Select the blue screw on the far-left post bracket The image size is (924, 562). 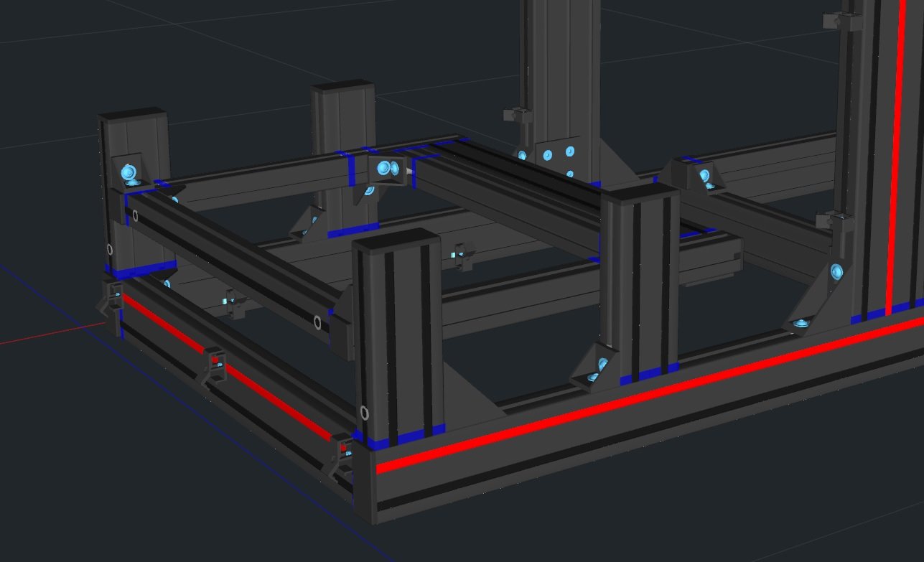(129, 172)
